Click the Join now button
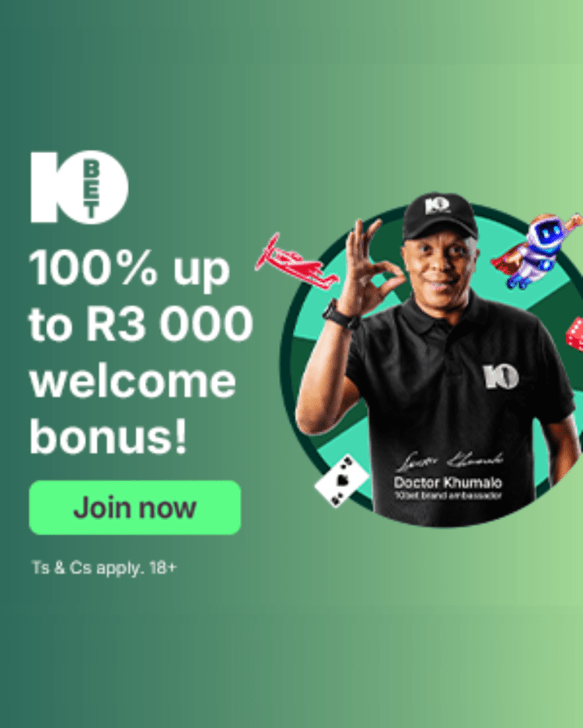This screenshot has height=728, width=583. (x=134, y=507)
